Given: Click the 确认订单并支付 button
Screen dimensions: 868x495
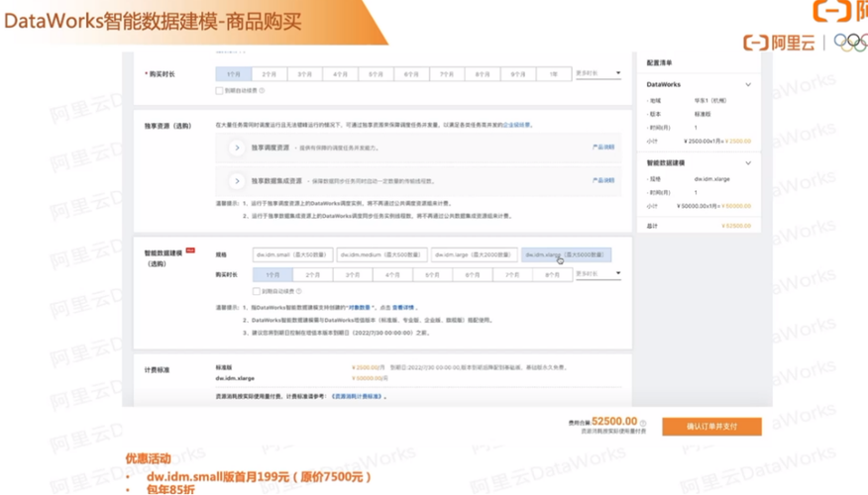Looking at the screenshot, I should click(x=711, y=427).
